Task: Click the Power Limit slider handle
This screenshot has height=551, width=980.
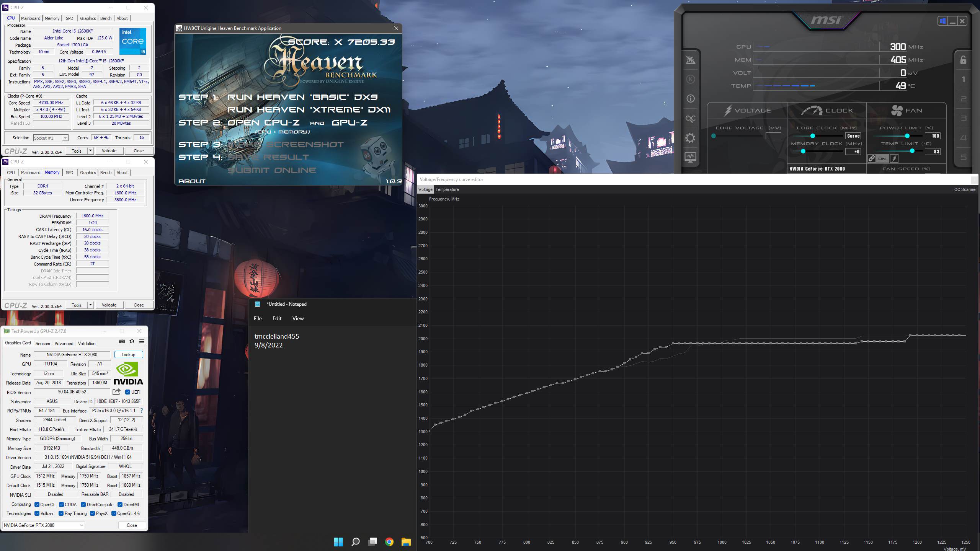Action: [x=907, y=136]
